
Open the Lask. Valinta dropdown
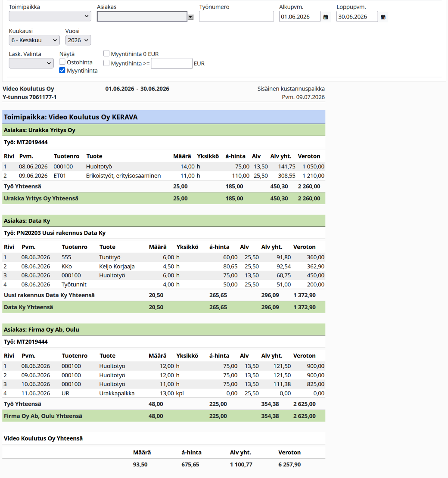[x=31, y=63]
